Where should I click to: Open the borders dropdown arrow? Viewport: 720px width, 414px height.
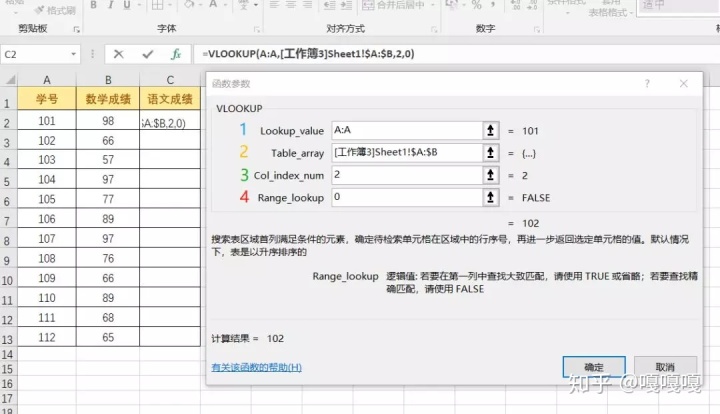169,5
